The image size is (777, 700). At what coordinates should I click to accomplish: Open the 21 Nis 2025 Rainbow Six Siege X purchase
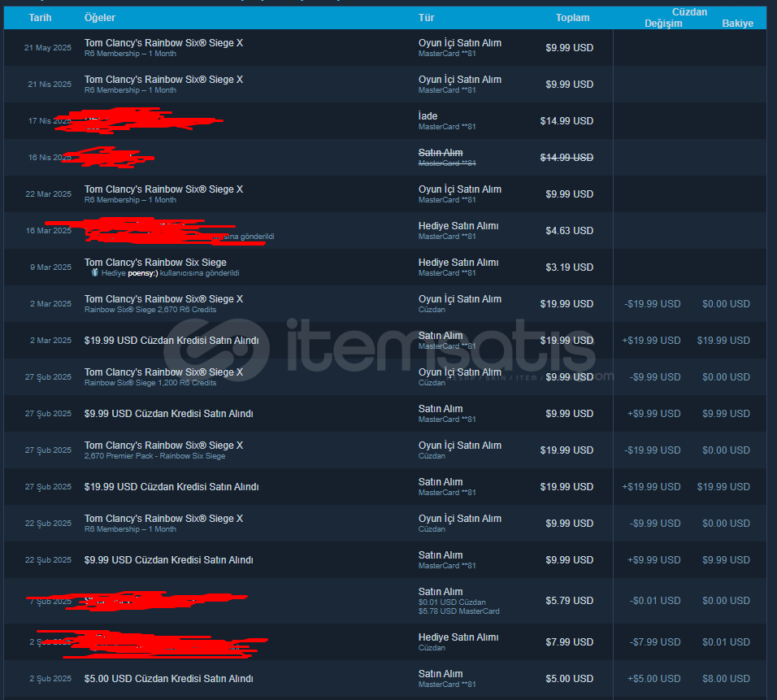pos(385,85)
